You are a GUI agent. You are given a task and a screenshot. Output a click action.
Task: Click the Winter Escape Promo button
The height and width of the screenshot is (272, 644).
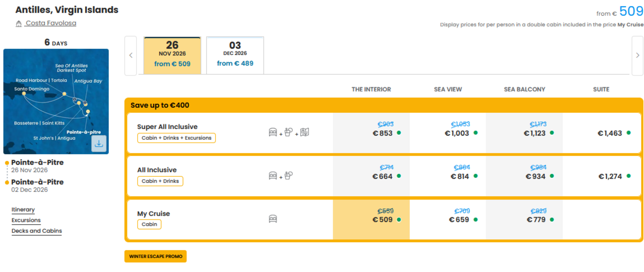pos(156,256)
